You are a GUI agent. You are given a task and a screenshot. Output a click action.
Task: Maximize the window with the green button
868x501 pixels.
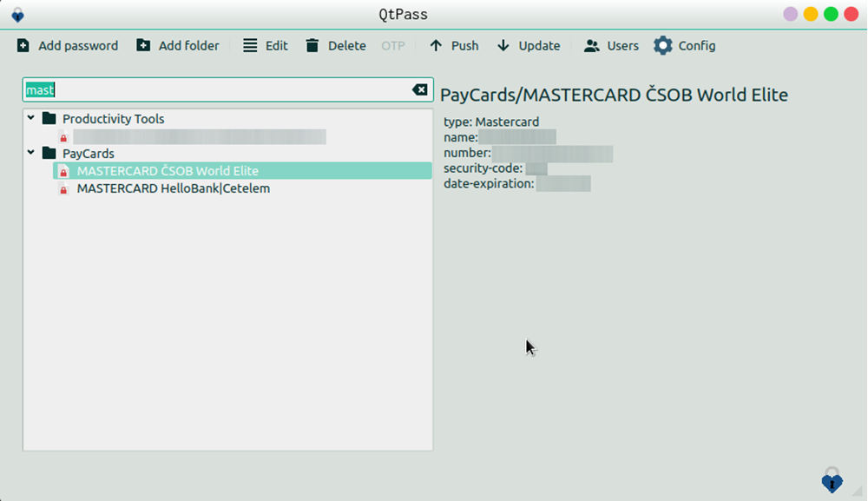point(831,14)
